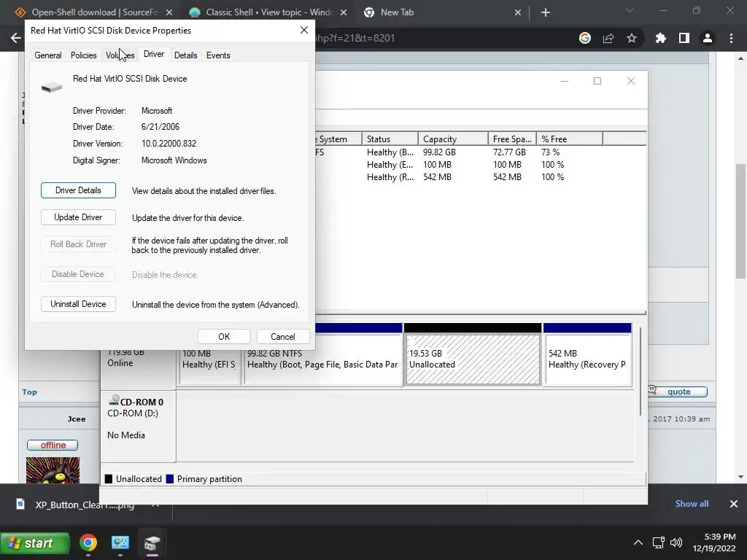Switch to the Details tab
This screenshot has width=747, height=560.
pos(185,55)
